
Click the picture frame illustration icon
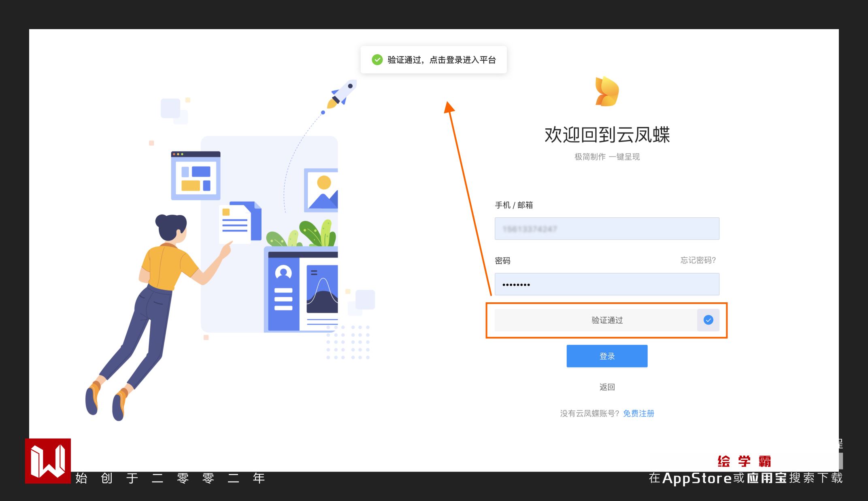click(321, 190)
